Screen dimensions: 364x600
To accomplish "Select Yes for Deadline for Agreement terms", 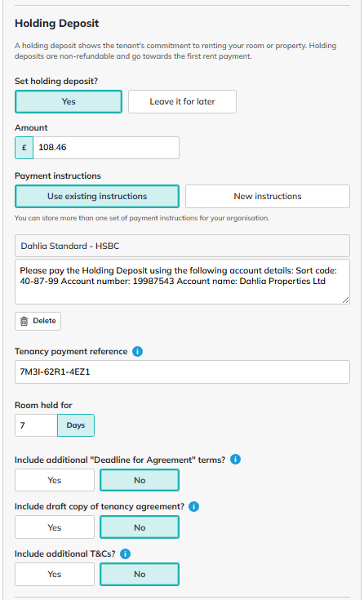I will point(55,480).
